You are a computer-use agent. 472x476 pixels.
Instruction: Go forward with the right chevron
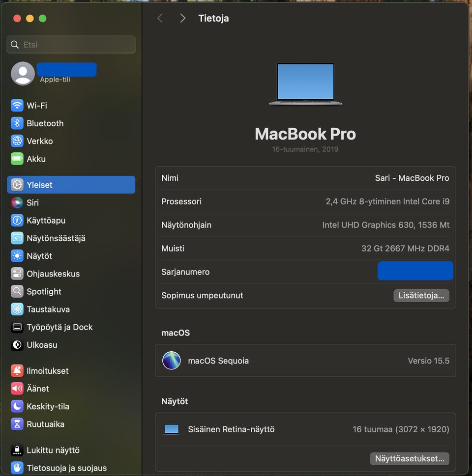pyautogui.click(x=182, y=18)
